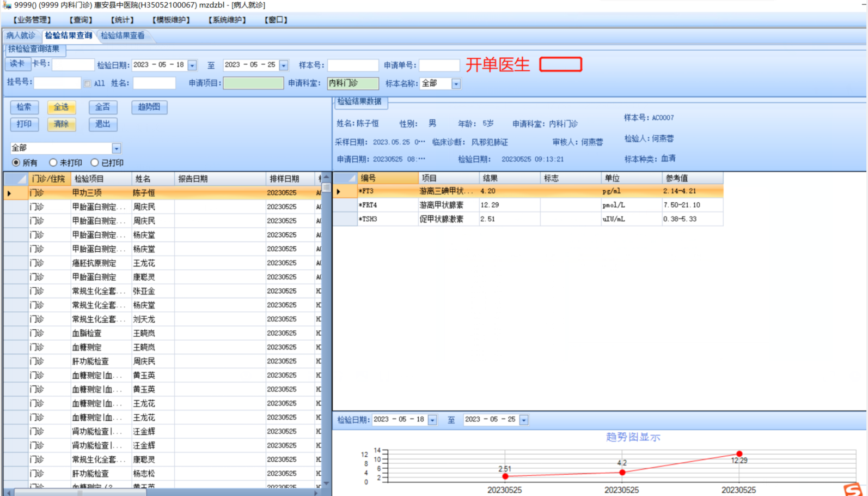
Task: Click the 样本号 input field
Action: (x=353, y=65)
